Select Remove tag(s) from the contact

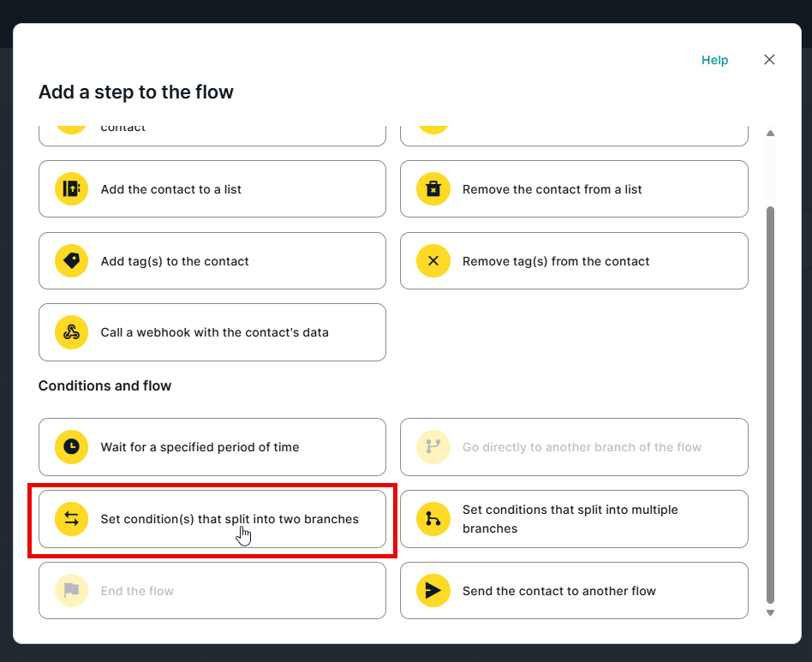coord(574,261)
